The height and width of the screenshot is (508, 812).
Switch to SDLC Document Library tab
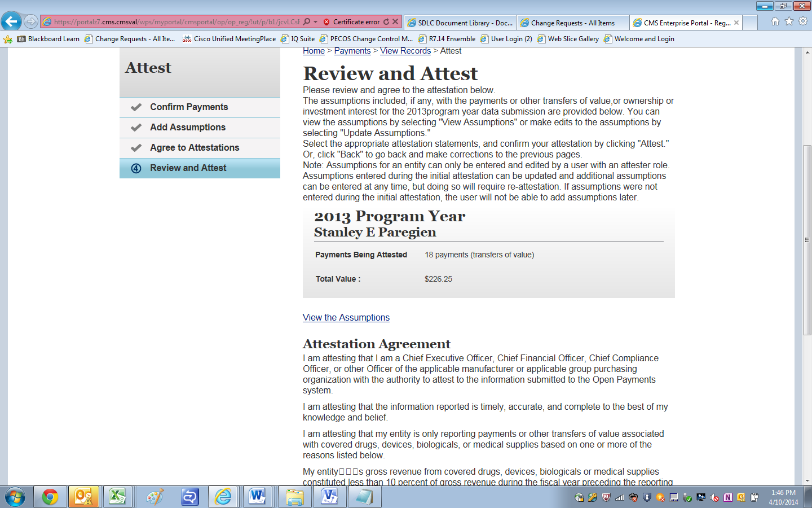tap(460, 23)
